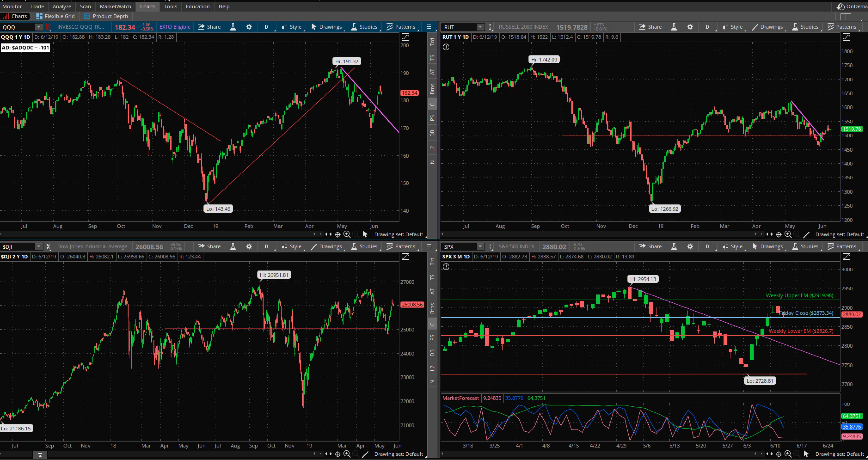Click the QQQ Share button
This screenshot has height=460, width=868.
pos(209,27)
